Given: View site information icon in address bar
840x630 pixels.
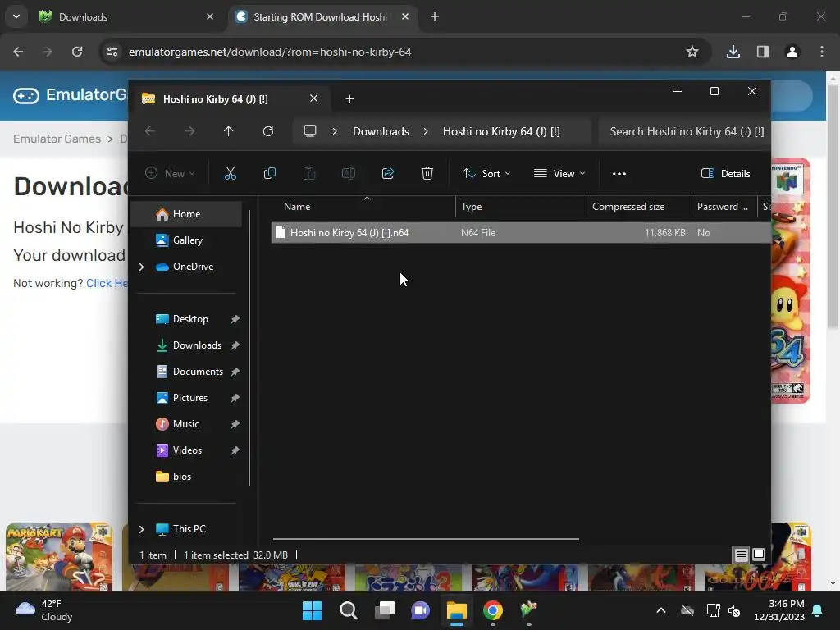Looking at the screenshot, I should tap(112, 52).
